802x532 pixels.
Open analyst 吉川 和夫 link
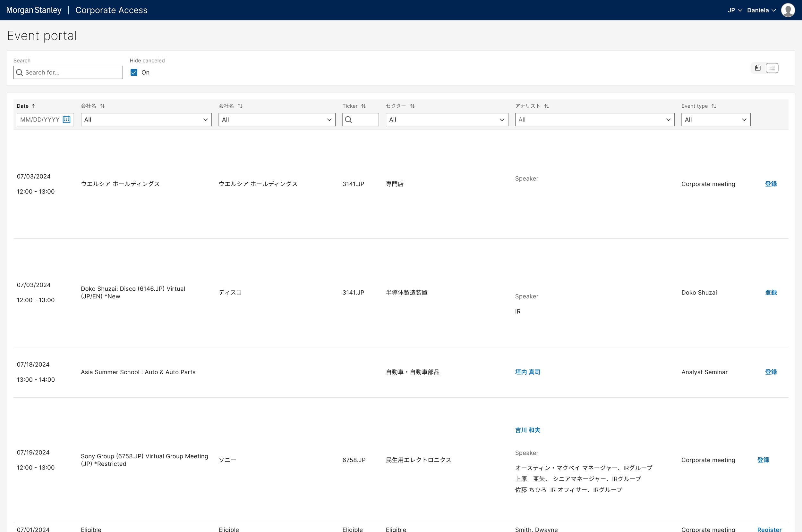pos(527,430)
